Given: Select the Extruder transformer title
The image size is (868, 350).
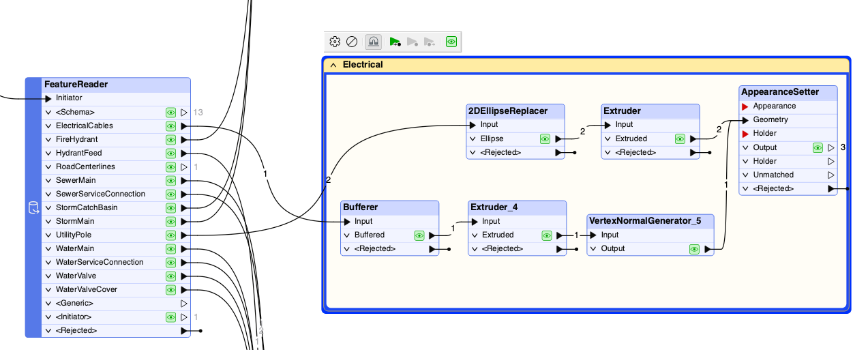Looking at the screenshot, I should 622,111.
